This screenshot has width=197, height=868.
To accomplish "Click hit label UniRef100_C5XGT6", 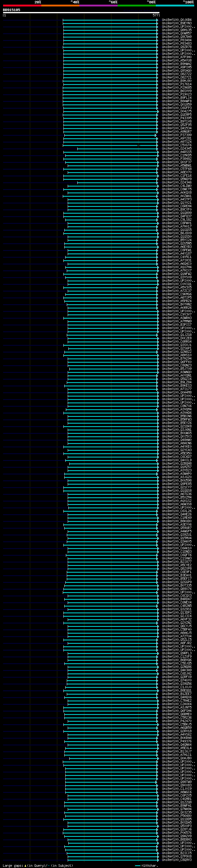I will tap(177, 145).
